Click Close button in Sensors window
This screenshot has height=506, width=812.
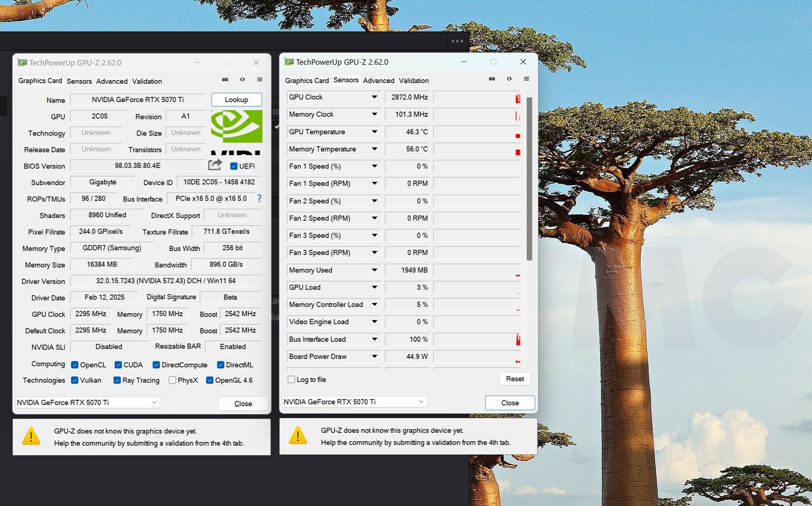[x=510, y=402]
